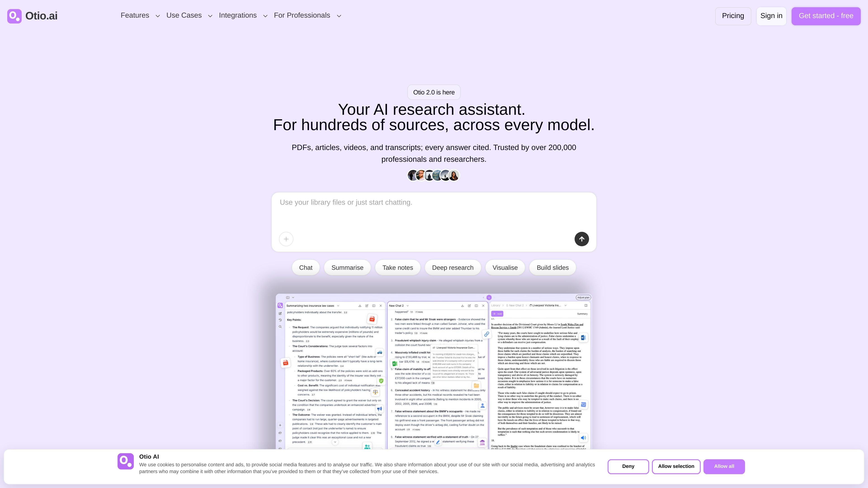Pick the Build slides chip
The height and width of the screenshot is (488, 868).
click(553, 268)
